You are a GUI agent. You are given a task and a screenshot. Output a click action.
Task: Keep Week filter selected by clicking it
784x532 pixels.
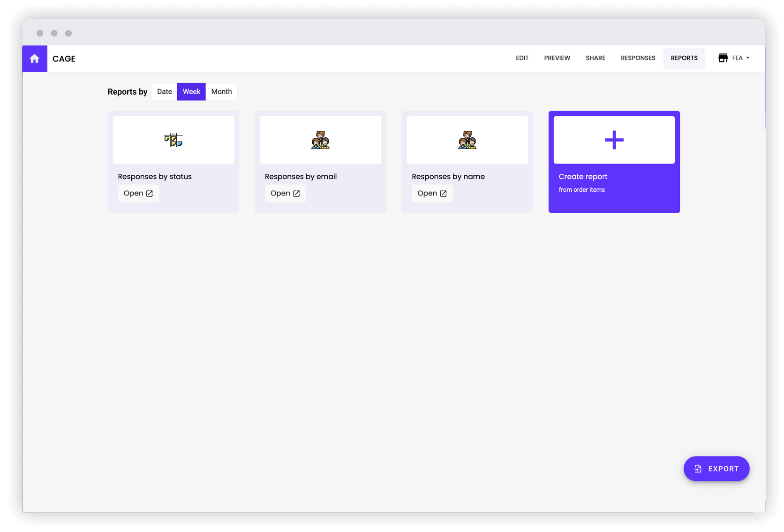pos(191,91)
